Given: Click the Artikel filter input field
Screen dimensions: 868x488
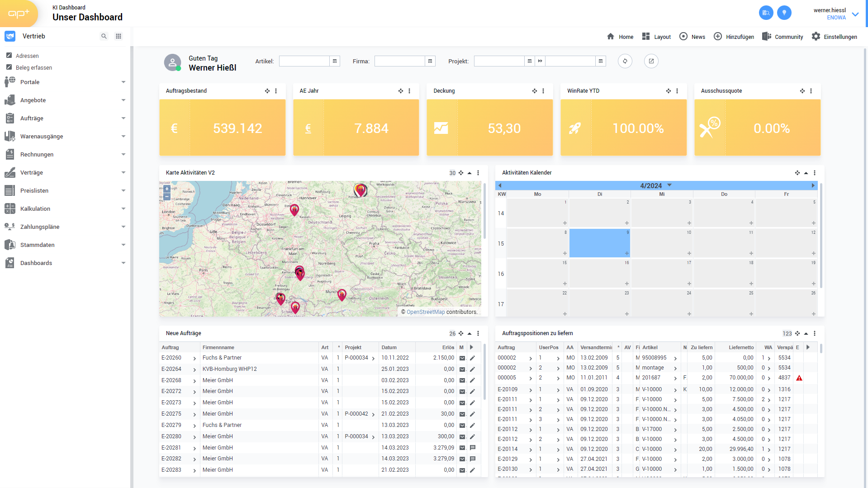Looking at the screenshot, I should click(x=304, y=61).
